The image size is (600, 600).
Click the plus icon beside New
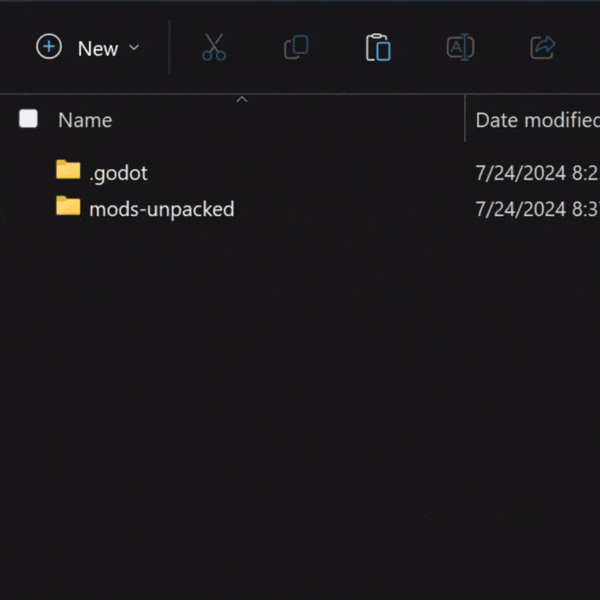[48, 47]
